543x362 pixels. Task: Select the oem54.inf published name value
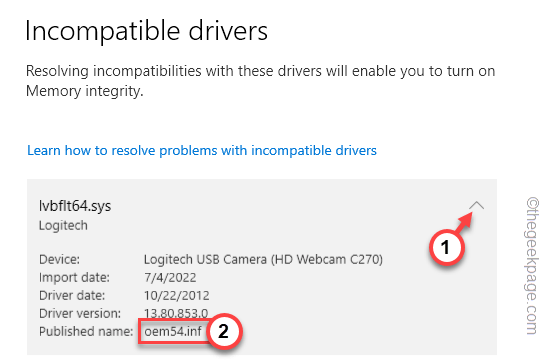[x=173, y=331]
